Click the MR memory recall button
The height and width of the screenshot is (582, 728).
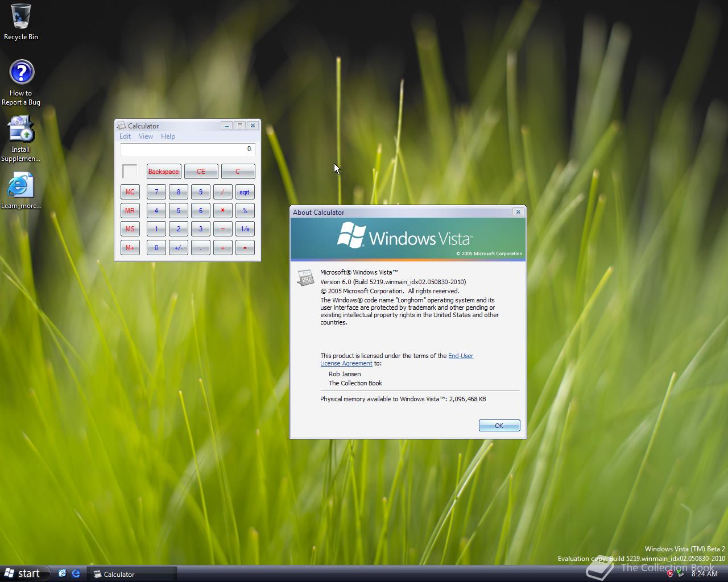(x=130, y=211)
